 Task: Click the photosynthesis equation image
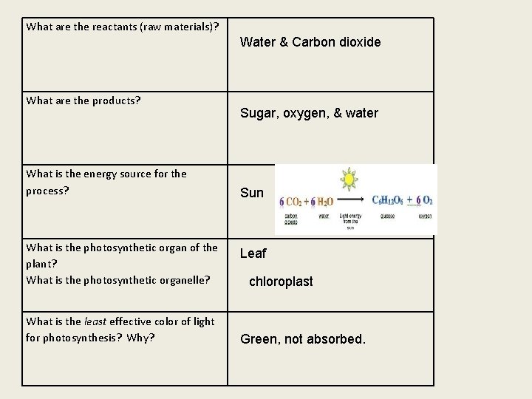click(356, 199)
